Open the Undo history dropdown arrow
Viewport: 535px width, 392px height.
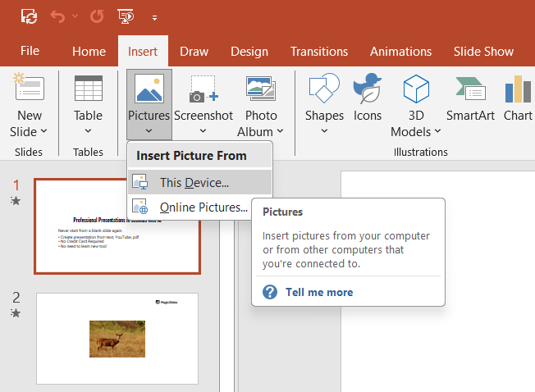click(75, 16)
